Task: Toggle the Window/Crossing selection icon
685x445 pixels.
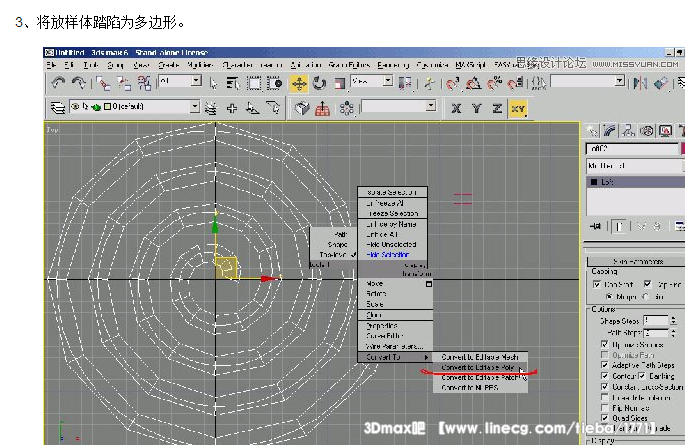Action: point(274,83)
